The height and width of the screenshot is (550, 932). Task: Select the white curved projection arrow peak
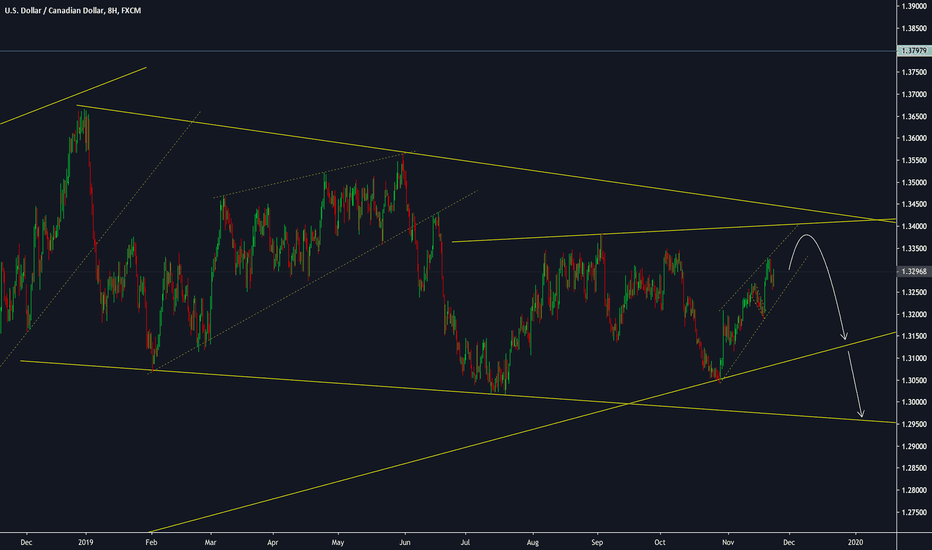click(809, 236)
